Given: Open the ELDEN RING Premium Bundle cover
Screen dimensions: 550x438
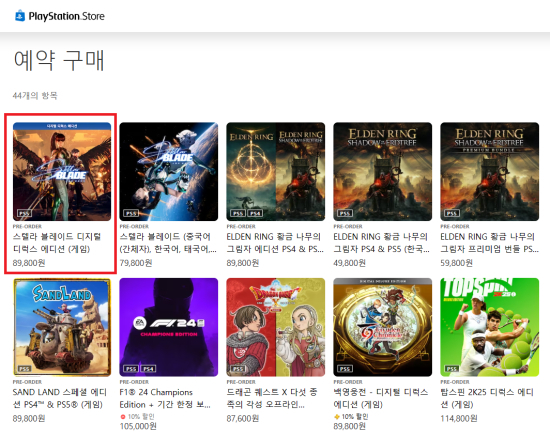Looking at the screenshot, I should coord(490,171).
